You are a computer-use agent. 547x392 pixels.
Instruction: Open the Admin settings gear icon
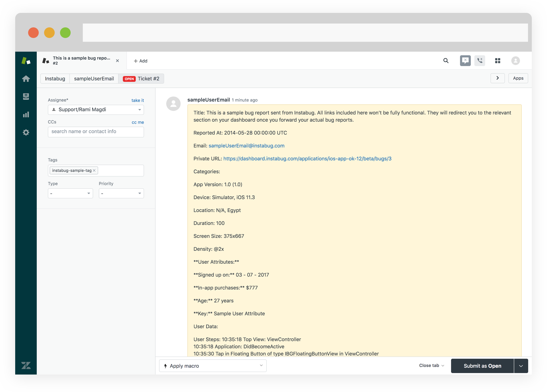[x=26, y=132]
